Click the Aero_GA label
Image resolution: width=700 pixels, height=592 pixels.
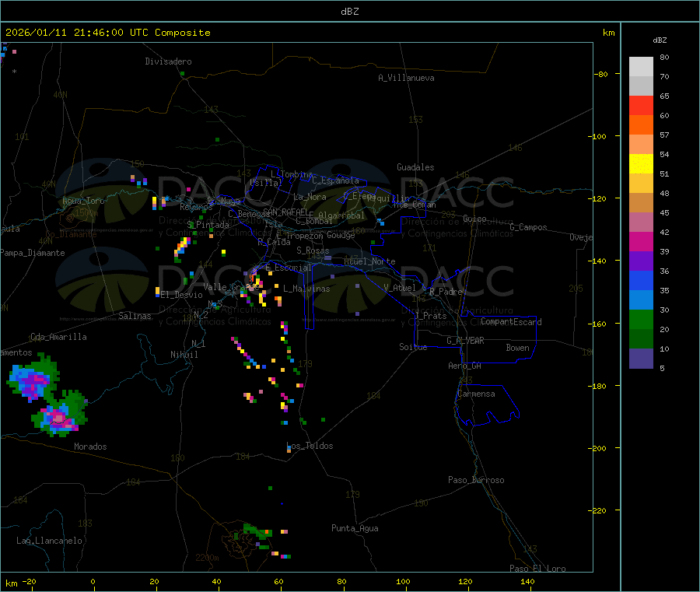[465, 366]
